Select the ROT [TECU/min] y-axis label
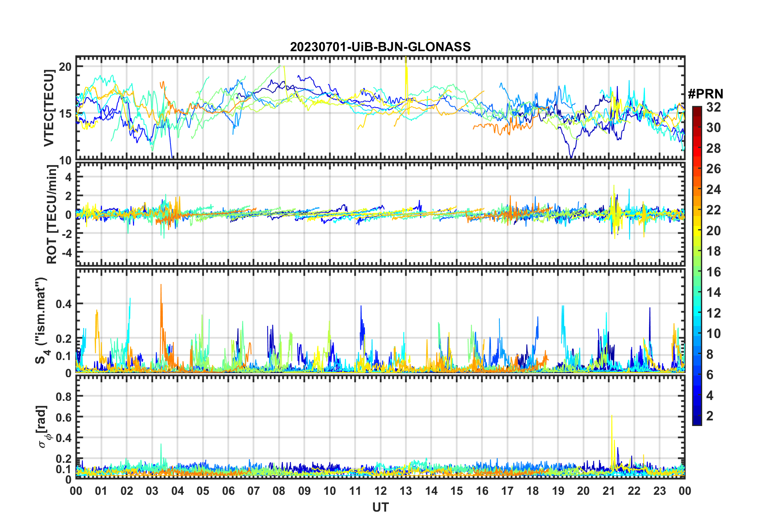This screenshot has width=761, height=532. (52, 214)
